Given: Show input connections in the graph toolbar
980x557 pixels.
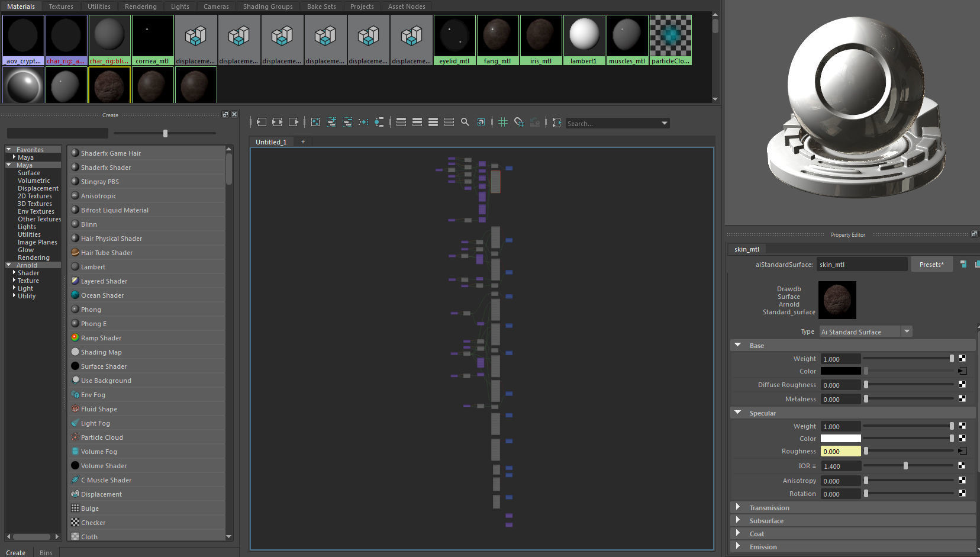Looking at the screenshot, I should [261, 122].
